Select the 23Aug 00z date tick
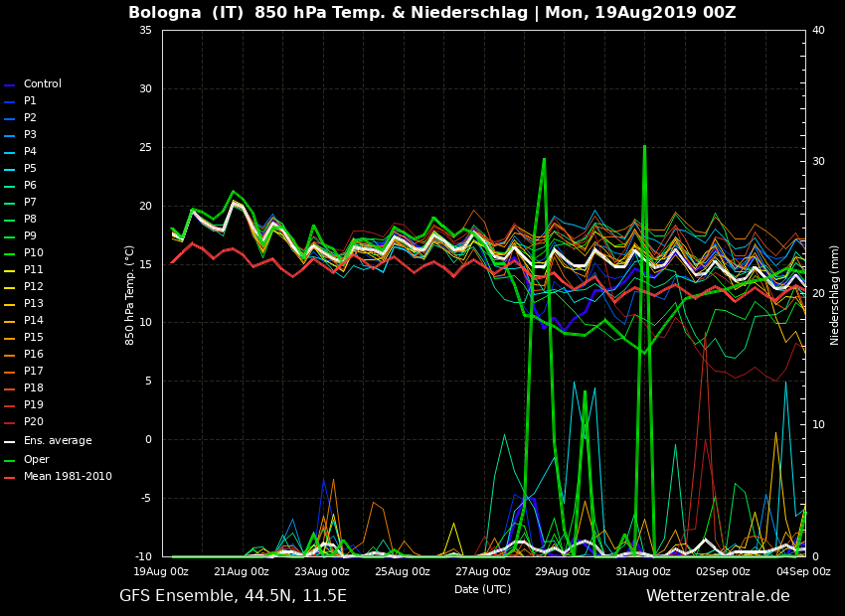The image size is (845, 616). (322, 572)
